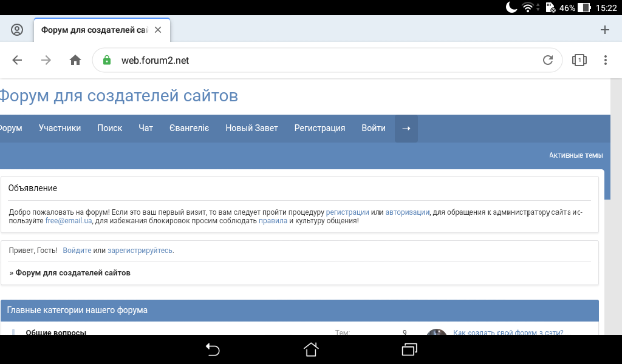The image size is (622, 364).
Task: Follow the регистрации link in announcement
Action: click(x=347, y=212)
